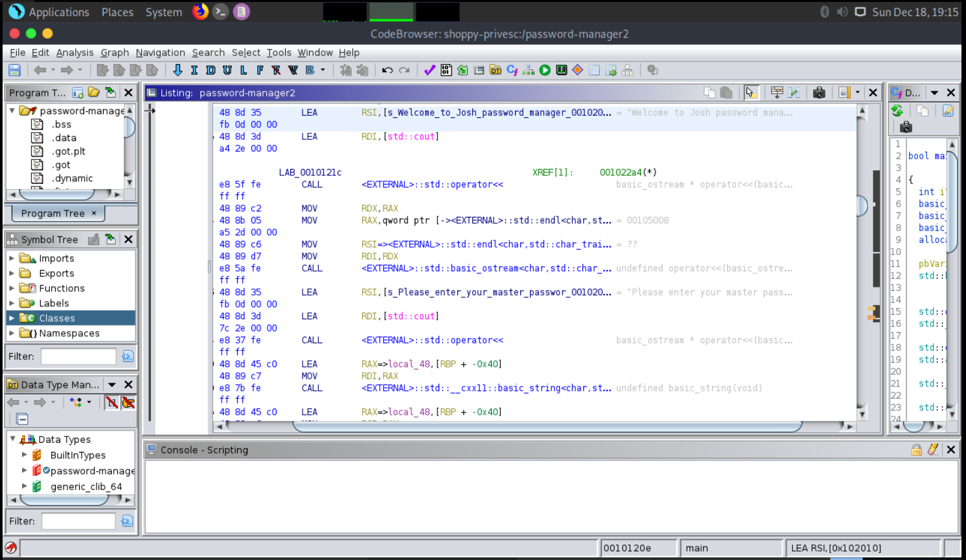Viewport: 966px width, 560px height.
Task: Click the Listing horizontal scrollbar
Action: [x=547, y=426]
